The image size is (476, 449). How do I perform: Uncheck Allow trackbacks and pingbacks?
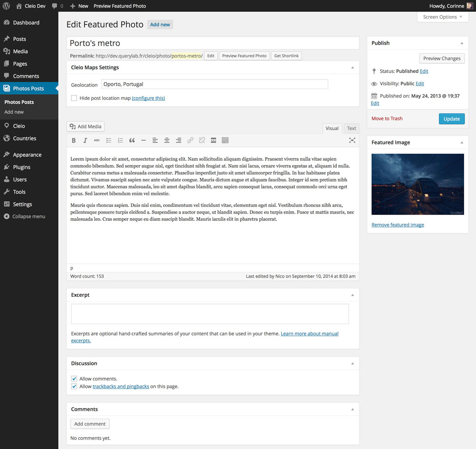point(74,387)
